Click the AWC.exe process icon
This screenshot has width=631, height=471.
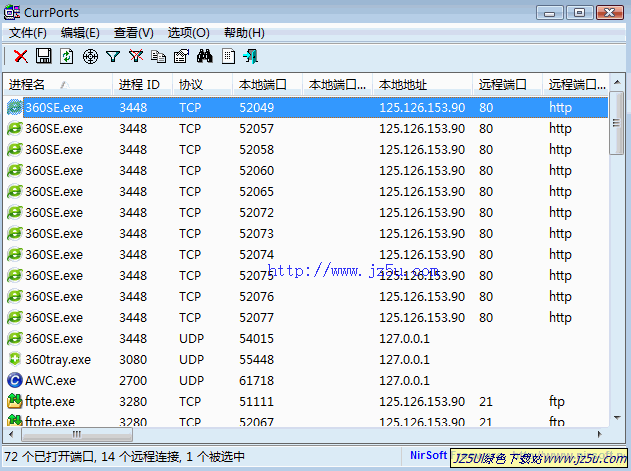click(x=14, y=380)
